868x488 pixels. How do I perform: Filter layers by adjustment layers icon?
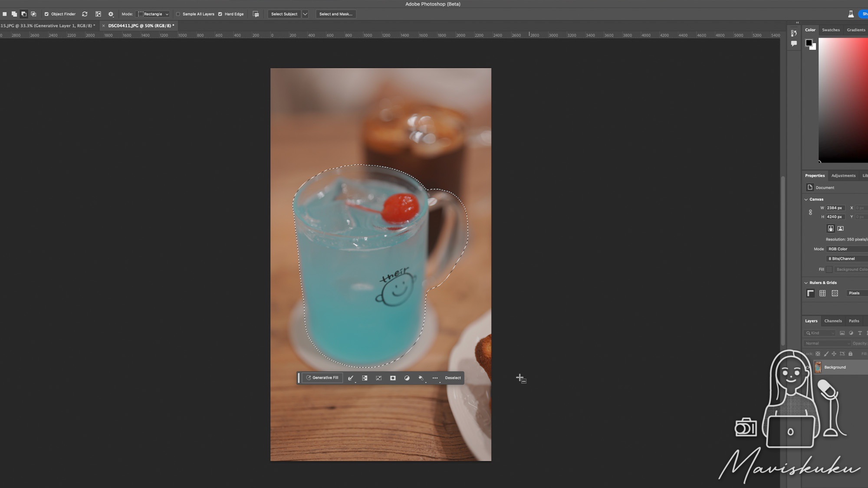coord(851,333)
